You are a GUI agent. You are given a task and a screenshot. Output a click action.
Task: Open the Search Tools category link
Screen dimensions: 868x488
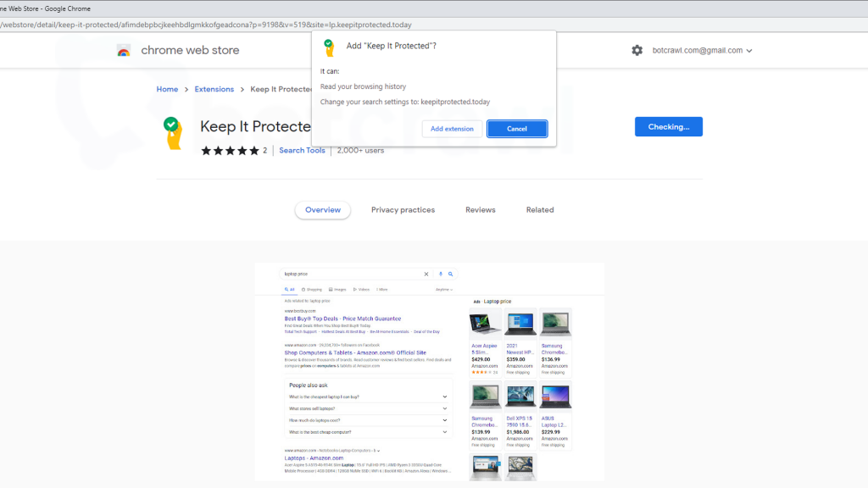tap(302, 151)
